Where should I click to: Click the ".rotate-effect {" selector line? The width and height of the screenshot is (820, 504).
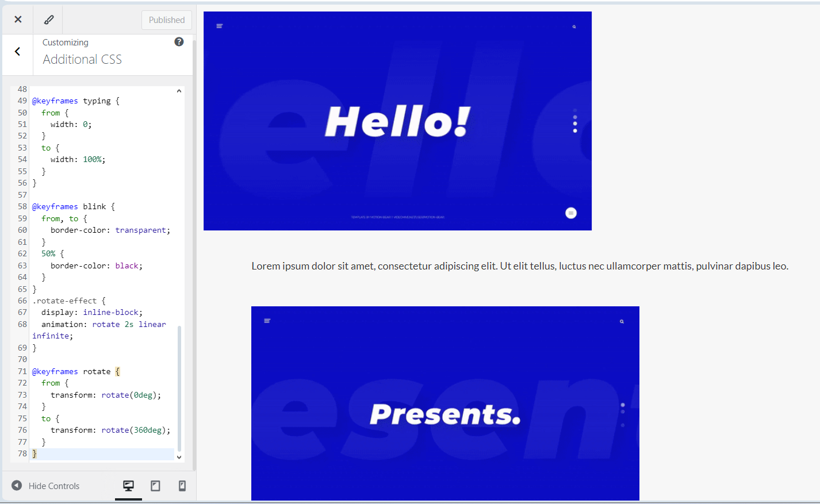click(69, 301)
